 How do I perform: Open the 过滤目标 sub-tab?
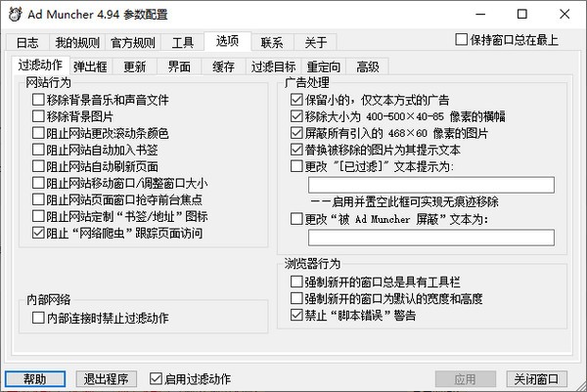tap(274, 66)
